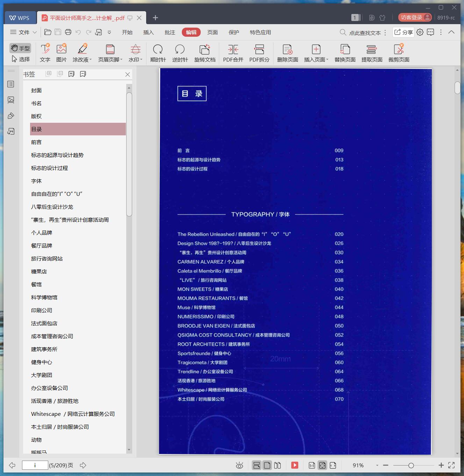The height and width of the screenshot is (476, 464).
Task: Enable single page view
Action: click(x=267, y=465)
